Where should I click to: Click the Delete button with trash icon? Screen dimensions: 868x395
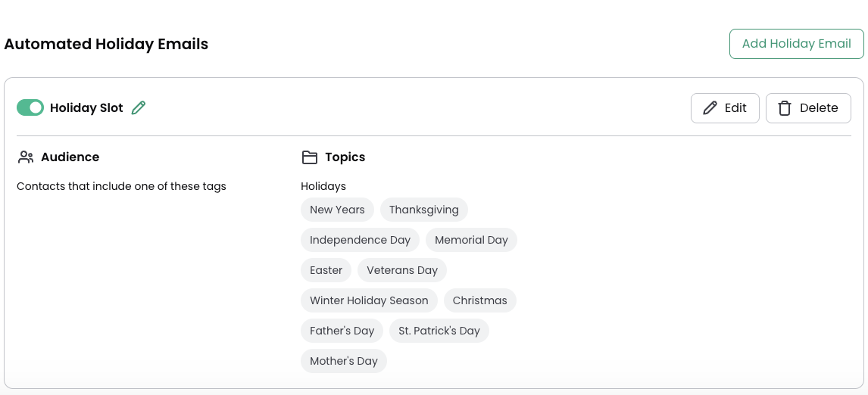click(x=808, y=108)
